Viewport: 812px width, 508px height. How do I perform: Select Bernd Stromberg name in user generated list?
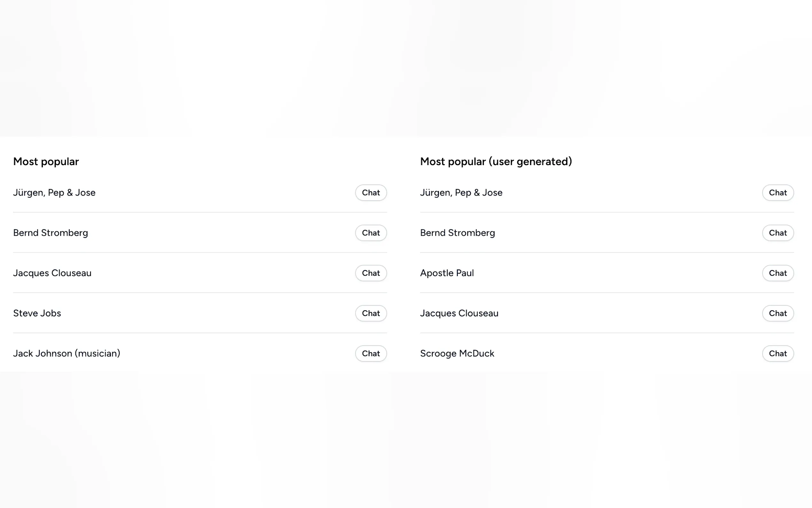(x=457, y=233)
